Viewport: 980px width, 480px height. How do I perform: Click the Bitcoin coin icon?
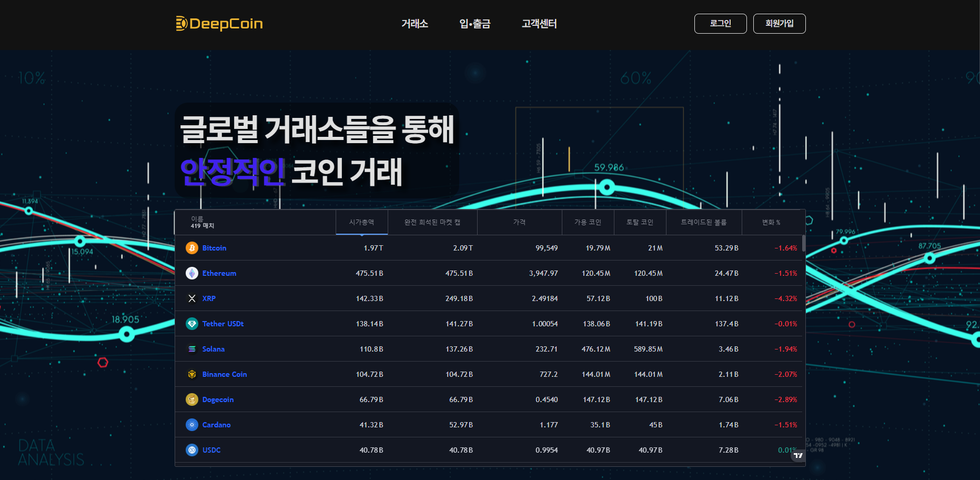(x=192, y=248)
